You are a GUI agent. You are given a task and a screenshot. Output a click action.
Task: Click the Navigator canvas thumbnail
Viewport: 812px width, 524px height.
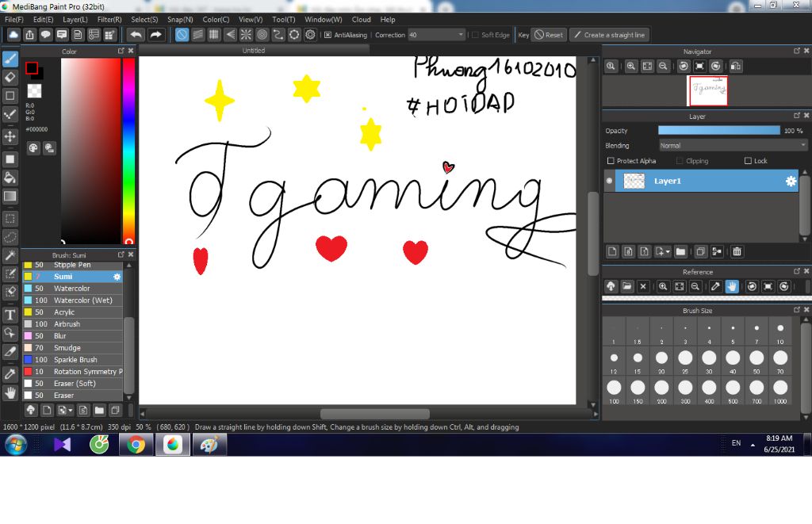pyautogui.click(x=707, y=90)
